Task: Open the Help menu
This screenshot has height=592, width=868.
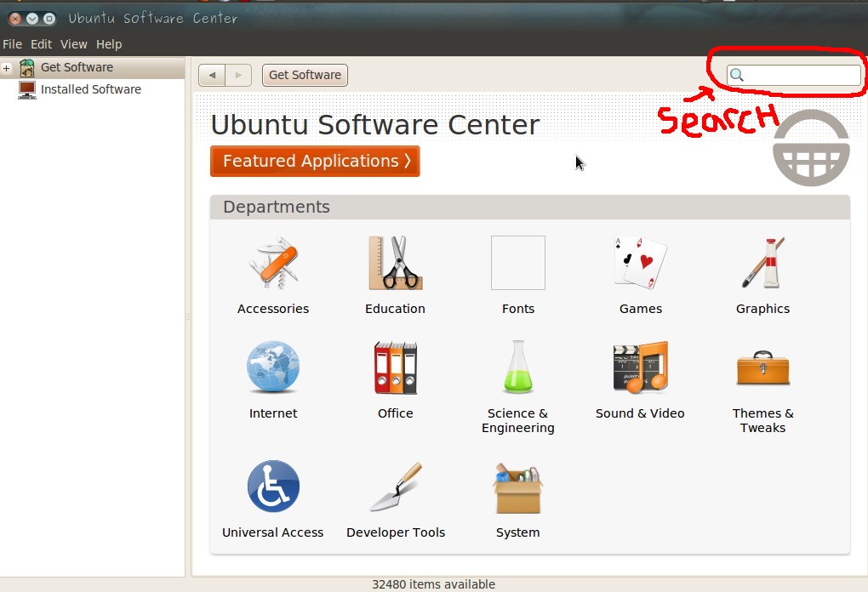Action: coord(109,44)
